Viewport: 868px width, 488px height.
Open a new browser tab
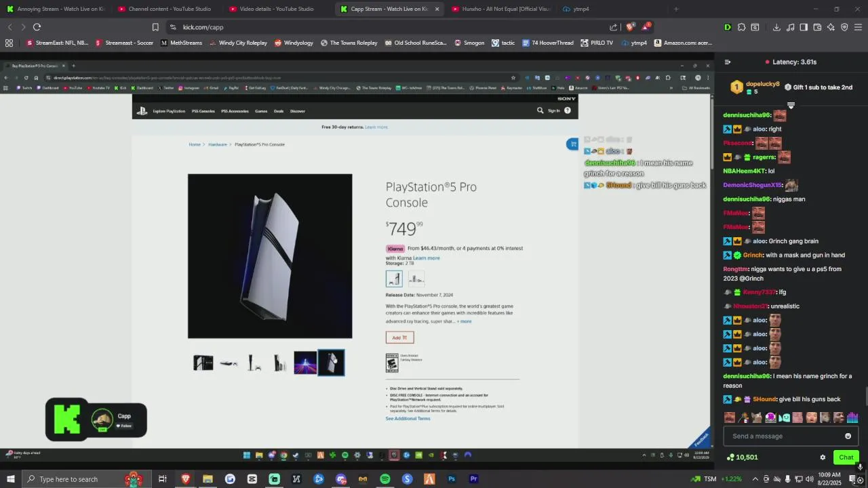tap(676, 9)
